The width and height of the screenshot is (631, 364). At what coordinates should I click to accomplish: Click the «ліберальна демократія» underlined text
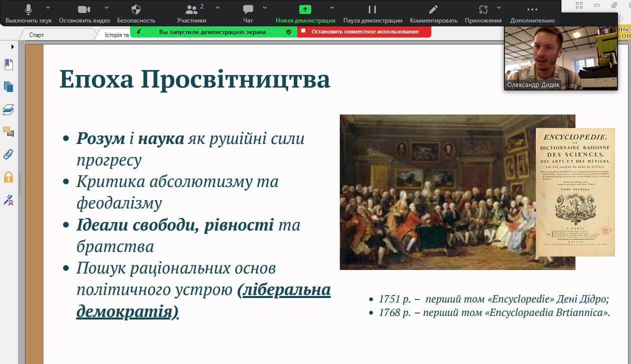tap(204, 300)
